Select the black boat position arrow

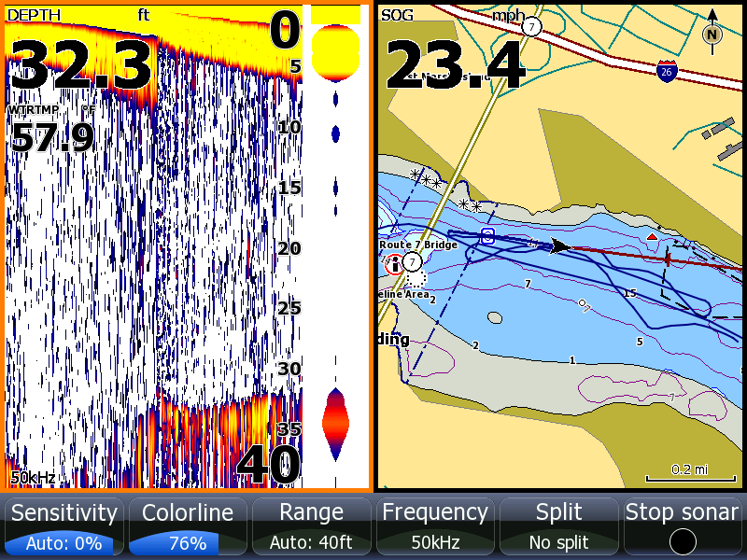pyautogui.click(x=559, y=246)
